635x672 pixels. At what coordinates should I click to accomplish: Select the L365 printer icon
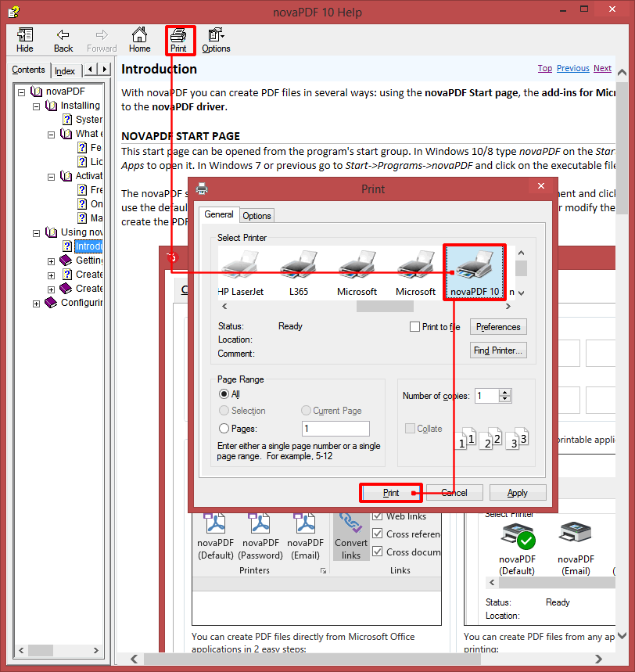tap(299, 272)
